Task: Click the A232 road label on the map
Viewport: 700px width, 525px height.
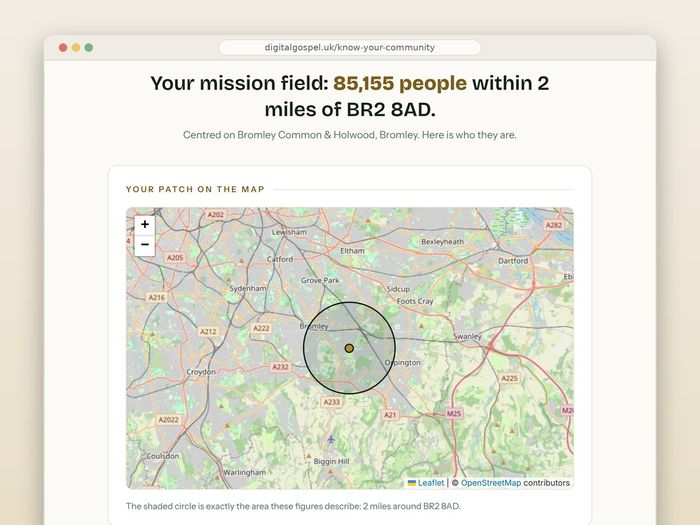Action: pos(281,367)
